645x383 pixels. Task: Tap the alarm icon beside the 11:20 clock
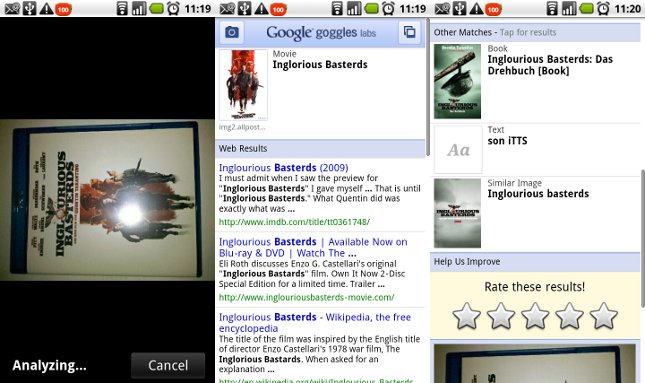click(603, 8)
